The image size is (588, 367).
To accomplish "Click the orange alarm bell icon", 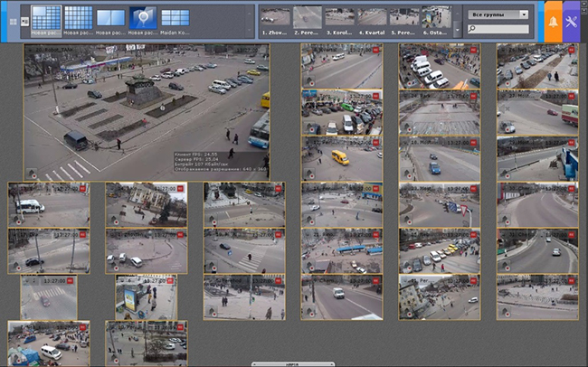I will pos(553,20).
